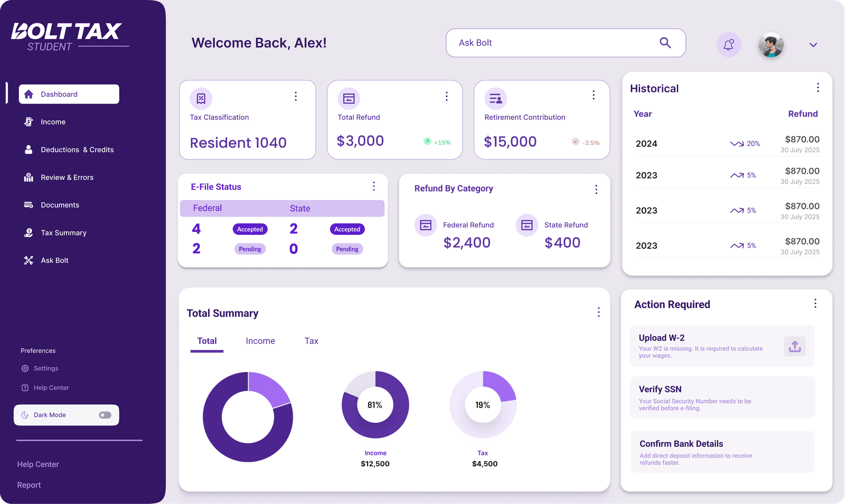Click the search magnifier in Ask Bolt bar
The height and width of the screenshot is (504, 845).
pos(665,43)
